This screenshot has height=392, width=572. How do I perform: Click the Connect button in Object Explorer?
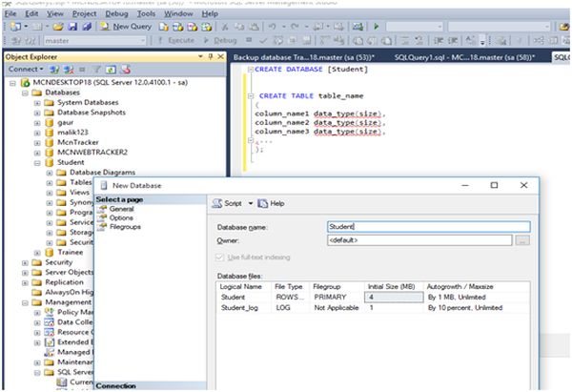[x=23, y=70]
